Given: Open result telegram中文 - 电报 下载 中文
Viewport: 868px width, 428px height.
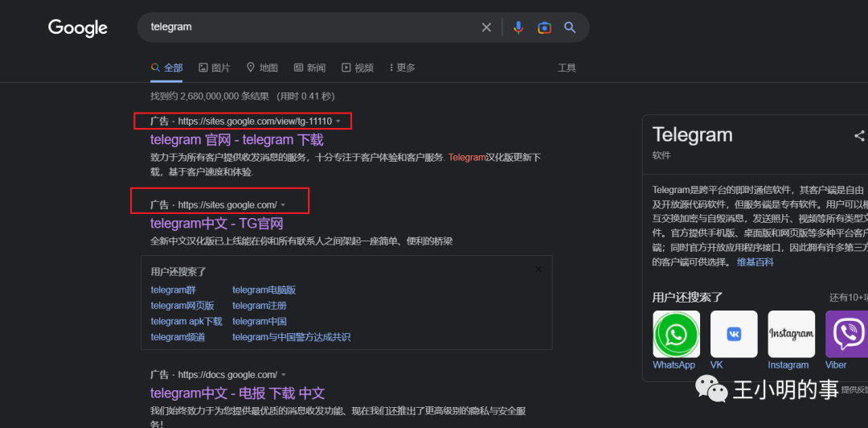Looking at the screenshot, I should point(237,393).
